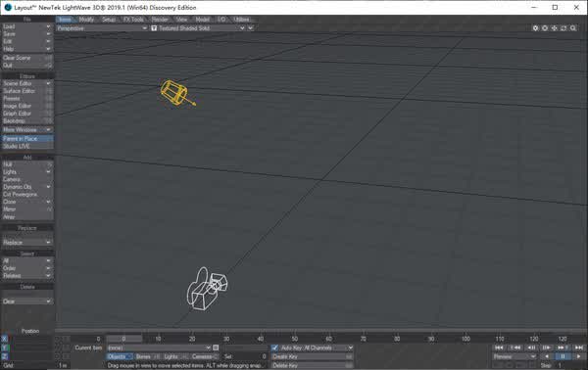
Task: Step back one frame
Action: click(x=531, y=347)
